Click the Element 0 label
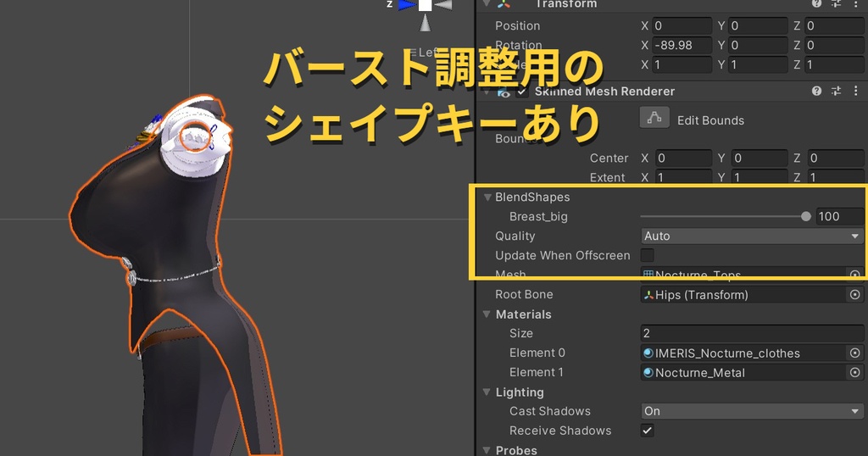Screen dimensions: 868x456 point(537,353)
